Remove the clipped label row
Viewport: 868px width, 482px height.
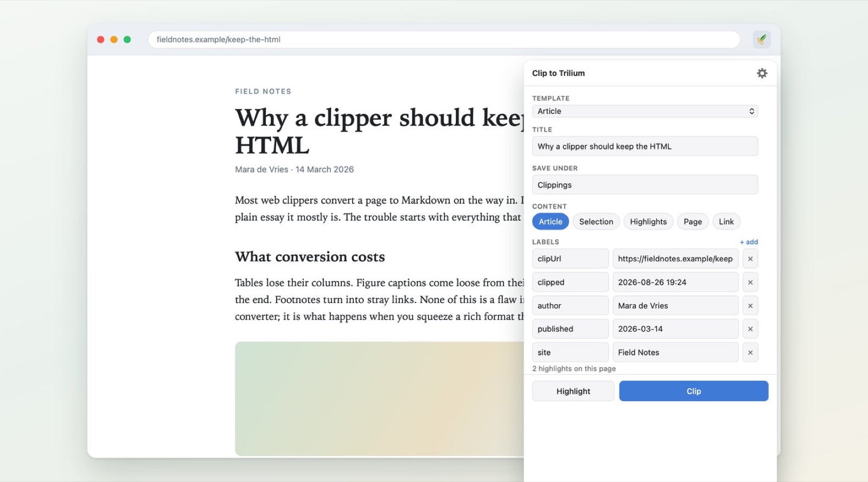click(x=750, y=282)
